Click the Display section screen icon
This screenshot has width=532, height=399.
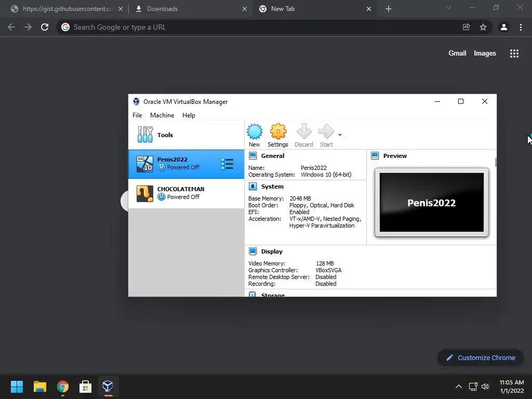[x=253, y=251]
